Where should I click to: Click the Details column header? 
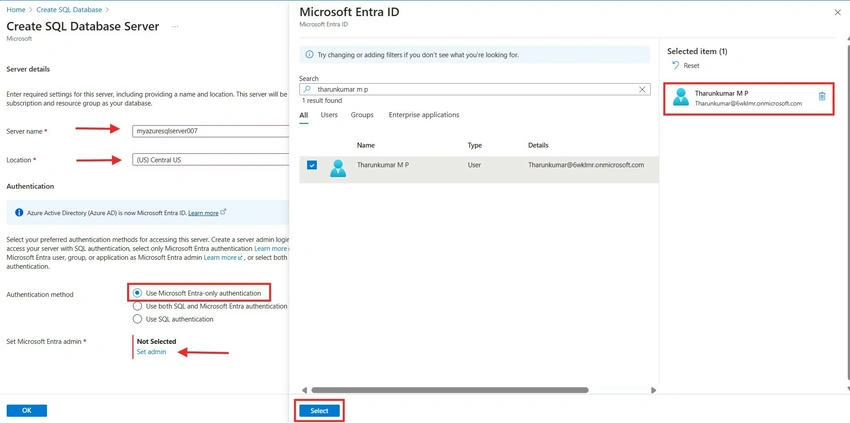pyautogui.click(x=538, y=145)
